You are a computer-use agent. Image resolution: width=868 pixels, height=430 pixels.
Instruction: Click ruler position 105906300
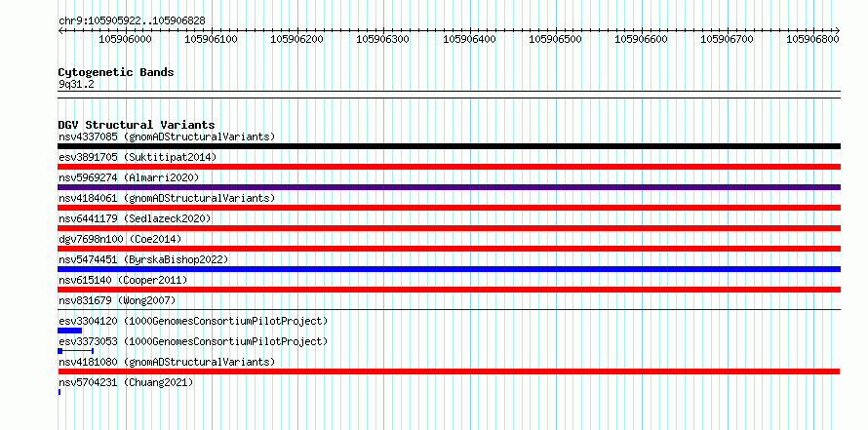(x=382, y=39)
